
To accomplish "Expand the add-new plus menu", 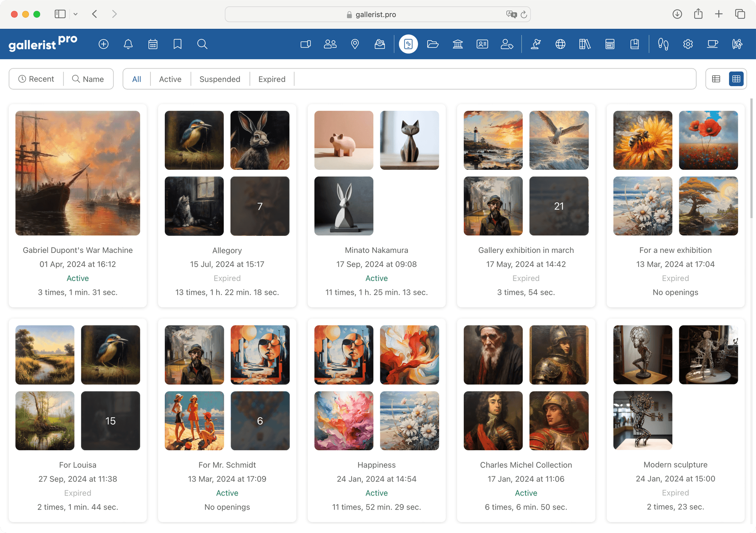I will (104, 44).
